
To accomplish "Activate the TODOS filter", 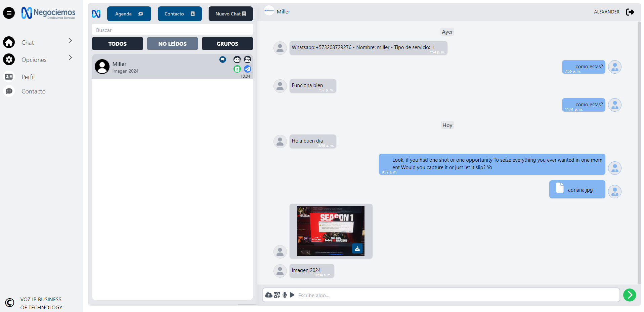I will click(117, 43).
